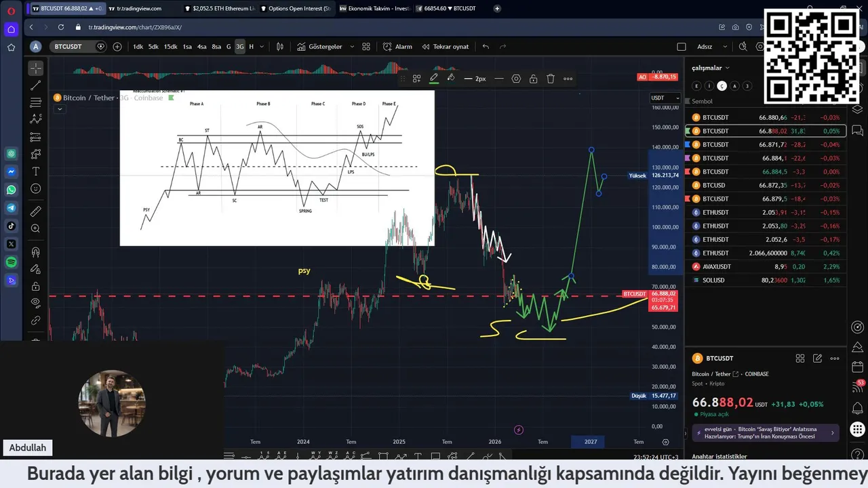The height and width of the screenshot is (488, 868).
Task: Open the geometric shapes brush tools
Action: point(36,154)
